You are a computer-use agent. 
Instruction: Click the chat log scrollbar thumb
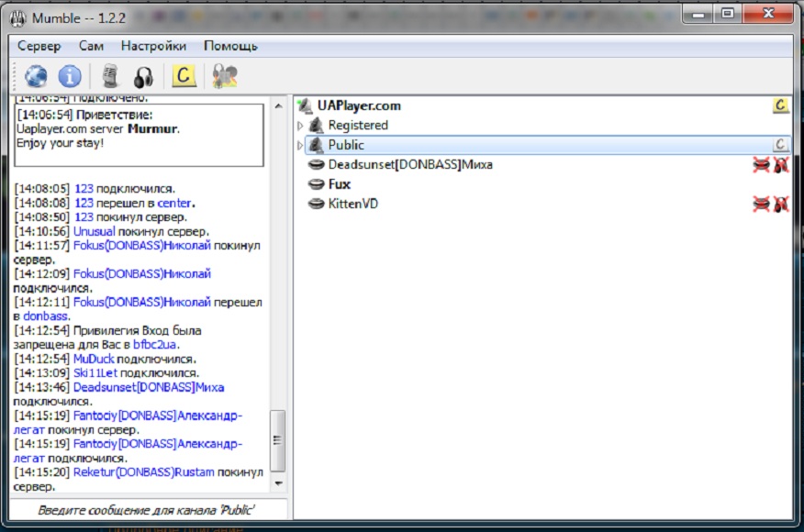click(278, 441)
